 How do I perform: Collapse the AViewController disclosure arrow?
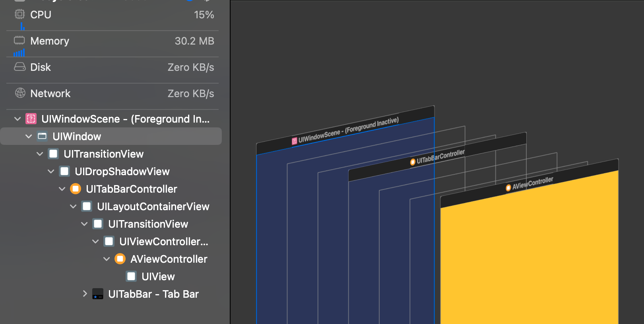click(107, 259)
